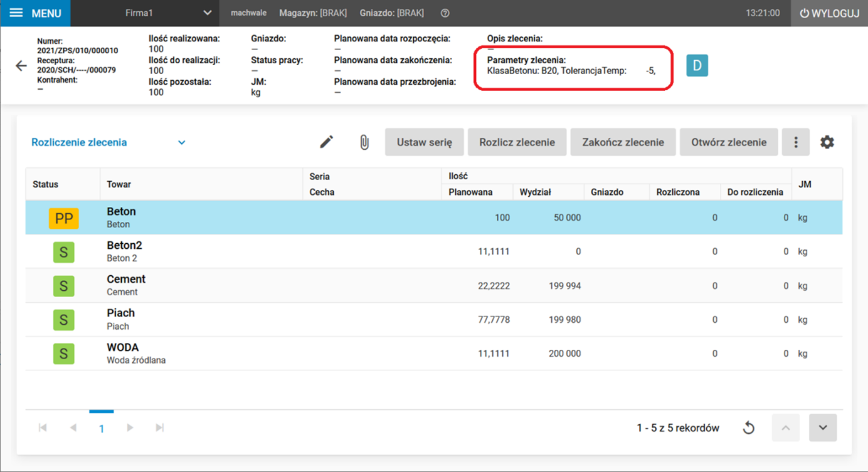Image resolution: width=868 pixels, height=472 pixels.
Task: Go to previous page of records
Action: pyautogui.click(x=73, y=427)
